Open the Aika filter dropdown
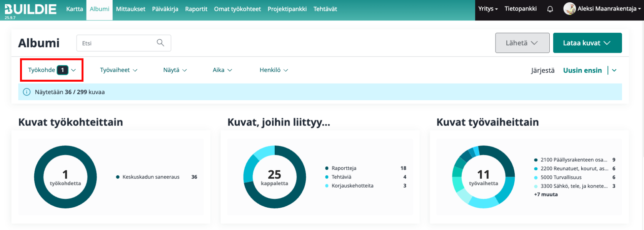644x230 pixels. click(x=222, y=70)
